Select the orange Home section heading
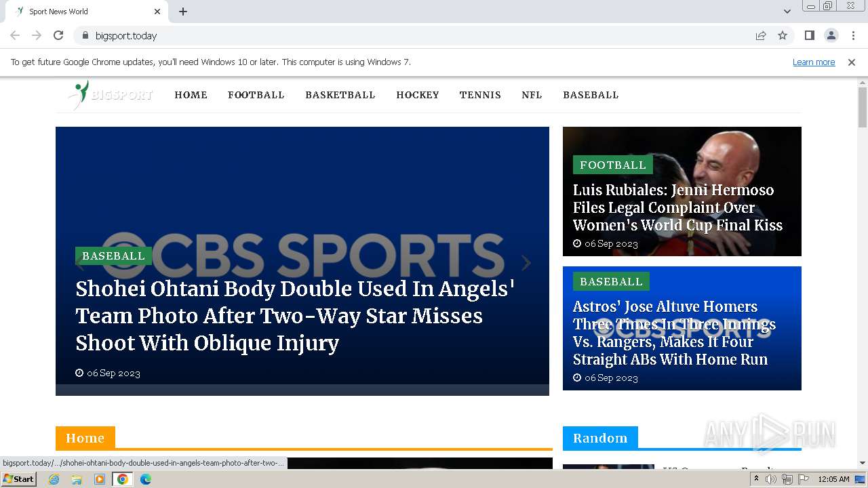The width and height of the screenshot is (868, 488). click(x=85, y=438)
